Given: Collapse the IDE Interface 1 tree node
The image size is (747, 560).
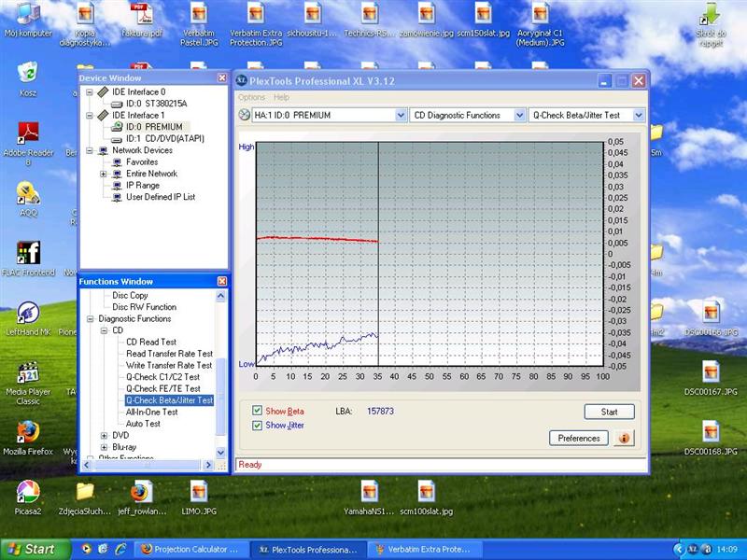Looking at the screenshot, I should tap(90, 115).
